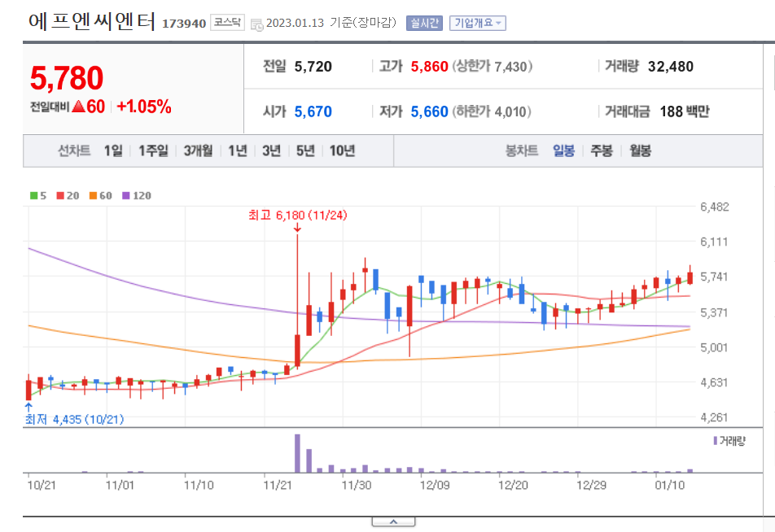775x532 pixels.
Task: Click the 하한가 4,010 lower limit text
Action: pyautogui.click(x=492, y=111)
